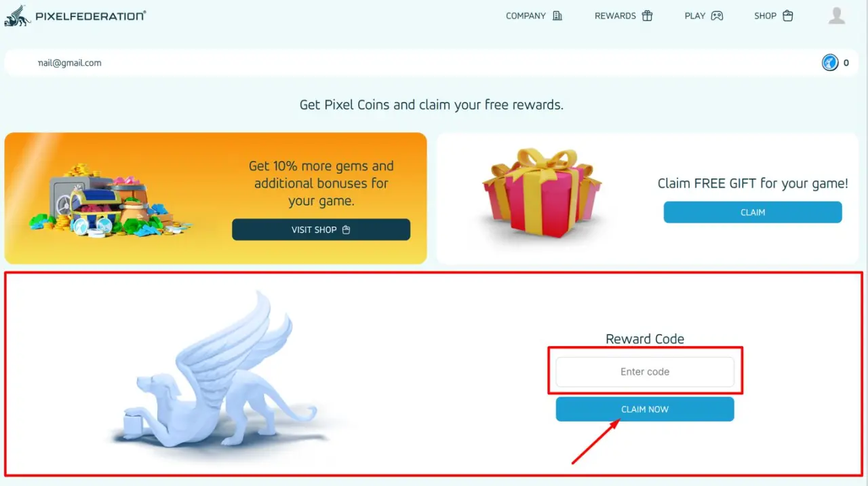This screenshot has height=486, width=868.
Task: Click the bag icon inside Visit Shop button
Action: click(x=347, y=229)
